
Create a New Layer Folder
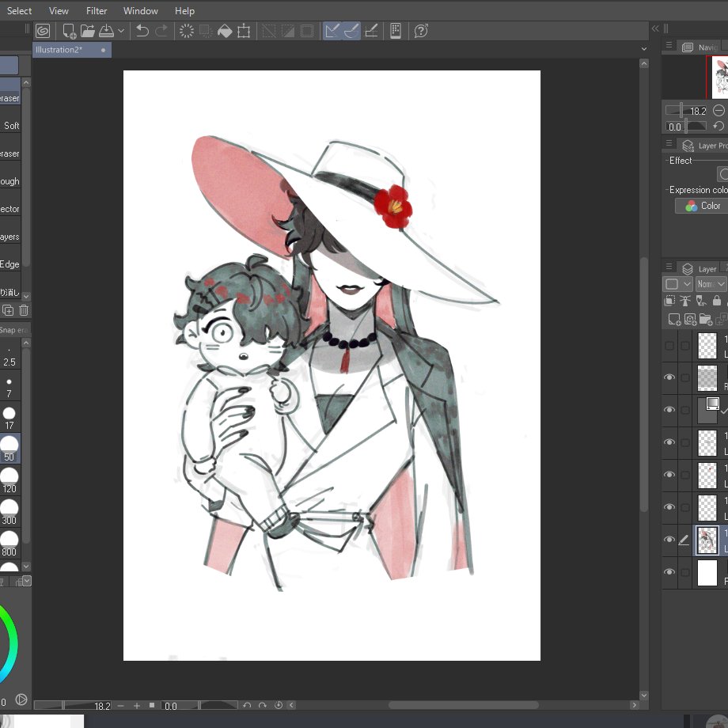(x=706, y=319)
